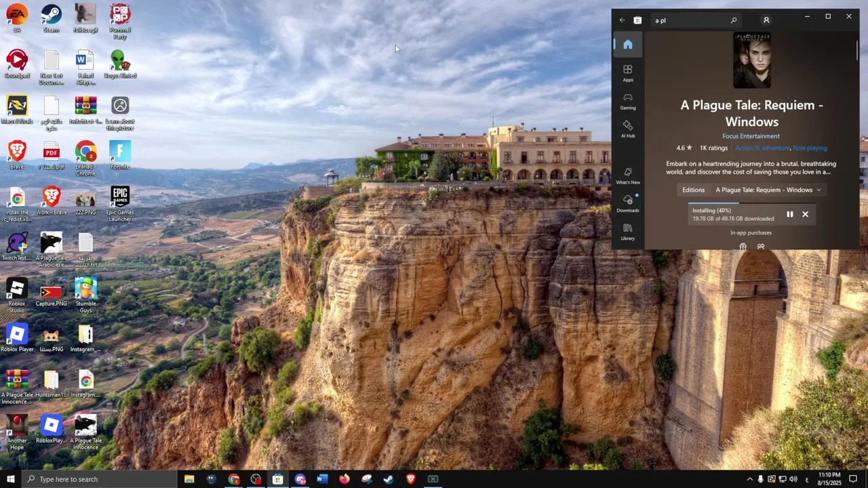Select the Another Hope desktop icon
This screenshot has height=488, width=868.
pyautogui.click(x=17, y=432)
